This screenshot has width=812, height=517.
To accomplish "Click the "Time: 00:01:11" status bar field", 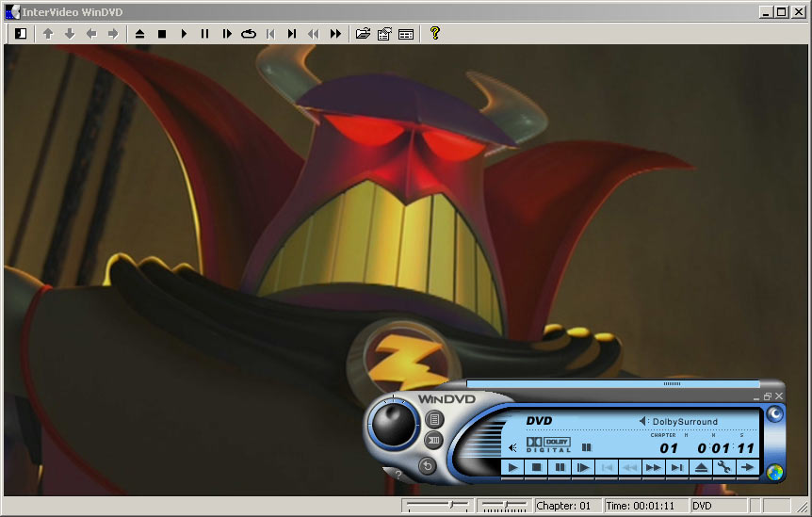I will 646,506.
